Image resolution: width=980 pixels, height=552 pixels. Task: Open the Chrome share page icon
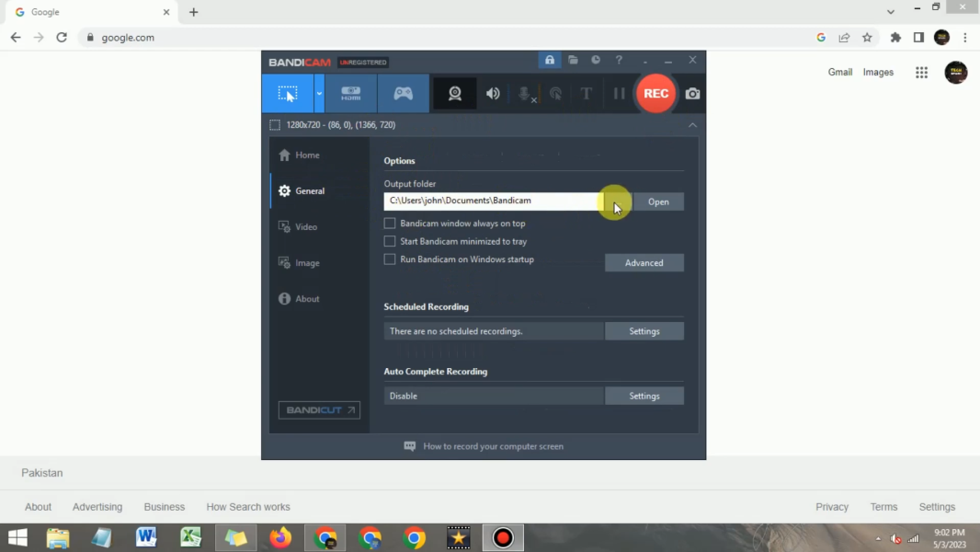[x=844, y=38]
